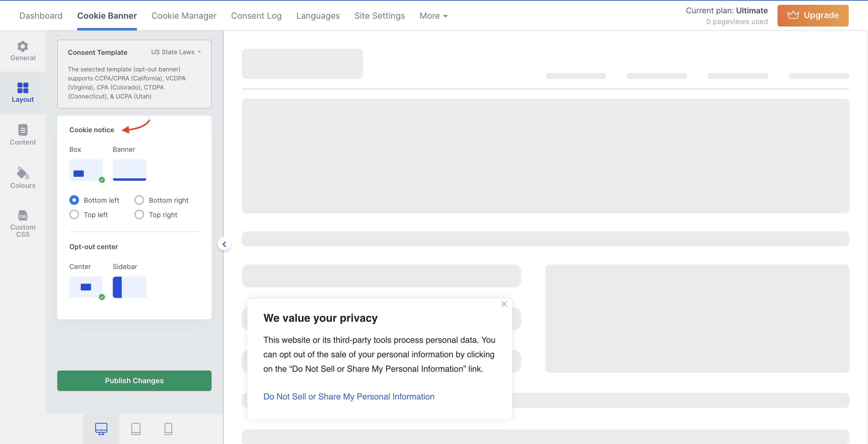Select the Top left radio button

74,214
